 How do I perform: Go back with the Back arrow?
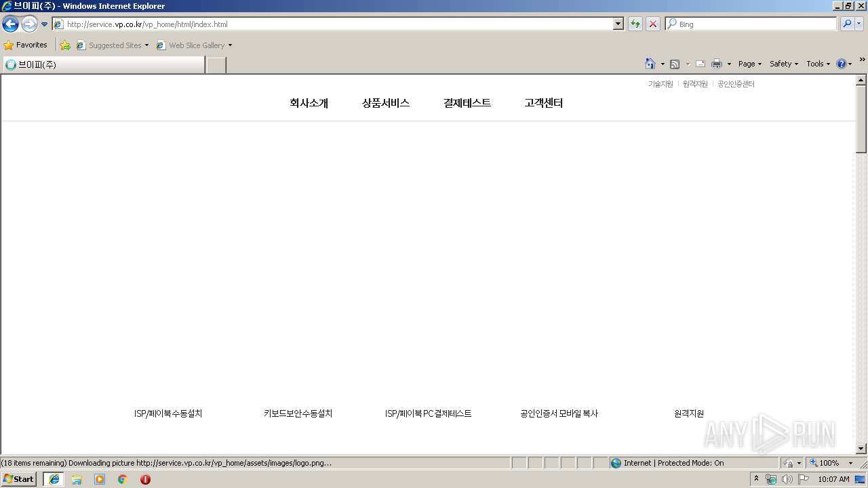tap(10, 24)
